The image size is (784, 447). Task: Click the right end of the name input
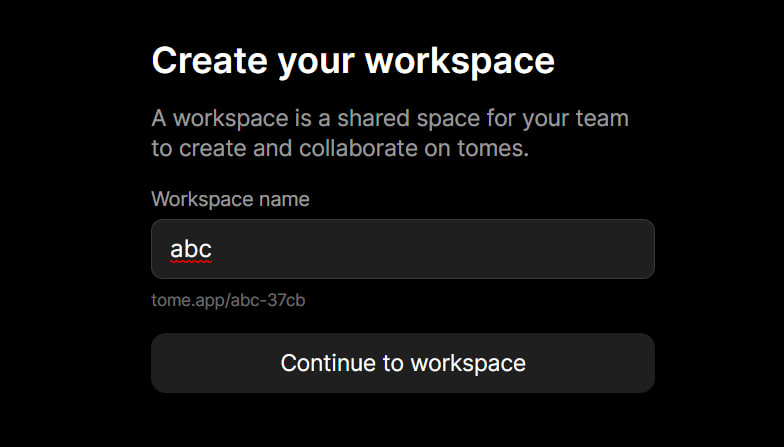(642, 249)
